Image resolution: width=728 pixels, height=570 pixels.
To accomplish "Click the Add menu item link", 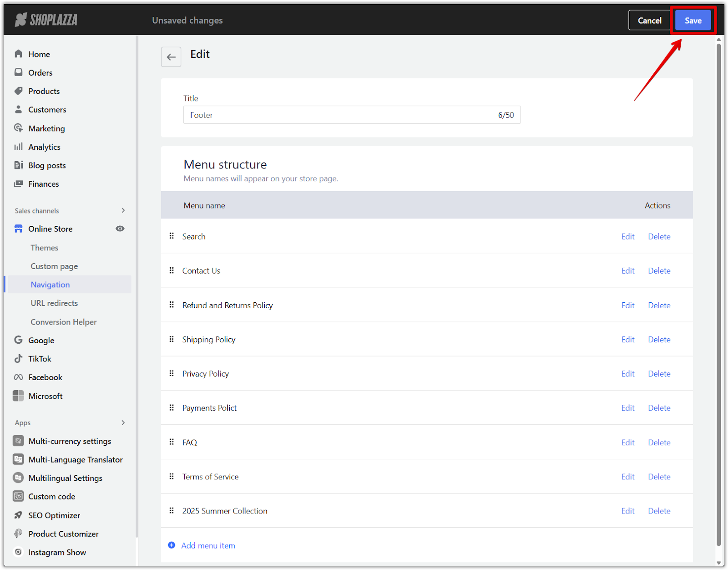I will [x=208, y=545].
